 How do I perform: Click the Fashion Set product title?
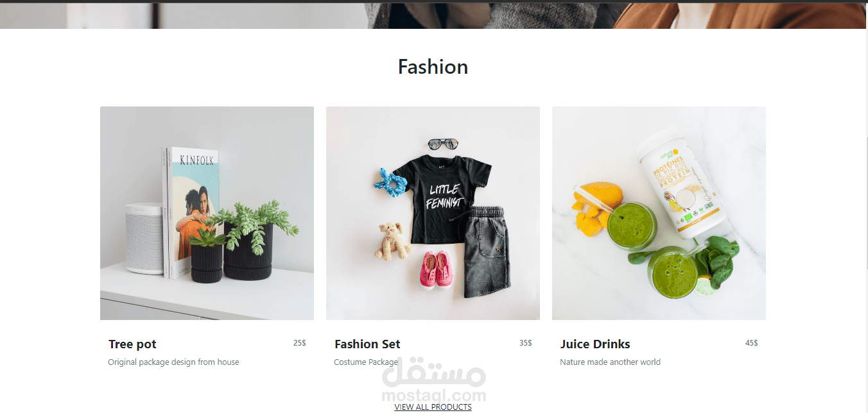(367, 344)
